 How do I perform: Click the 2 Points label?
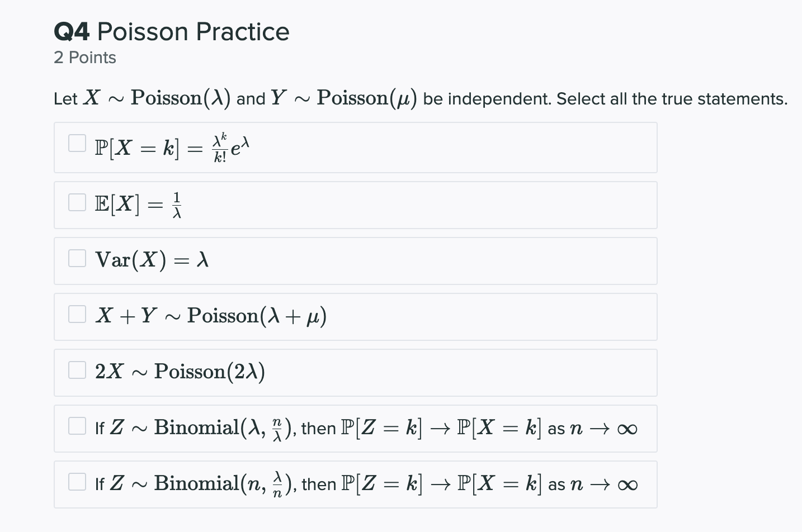pos(85,57)
